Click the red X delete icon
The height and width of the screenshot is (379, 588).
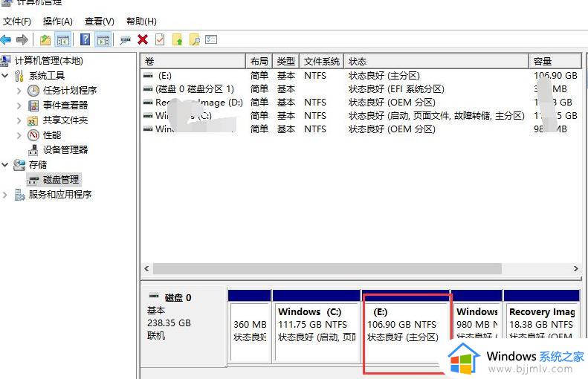143,39
